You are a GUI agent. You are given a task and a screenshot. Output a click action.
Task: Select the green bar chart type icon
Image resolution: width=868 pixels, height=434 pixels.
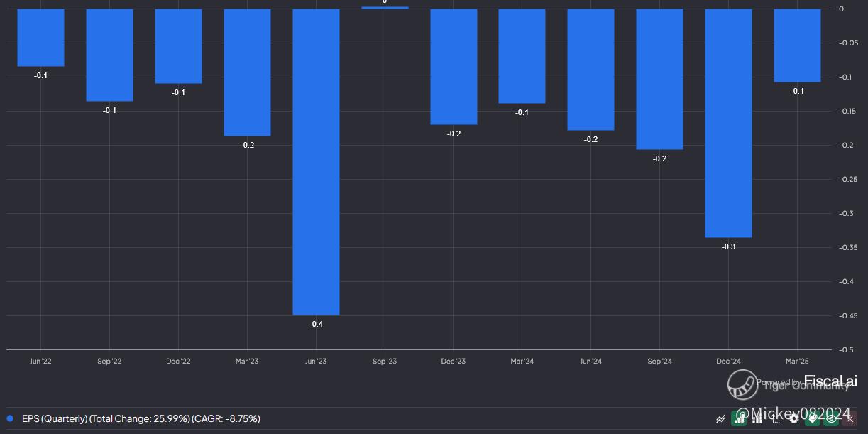click(x=739, y=418)
